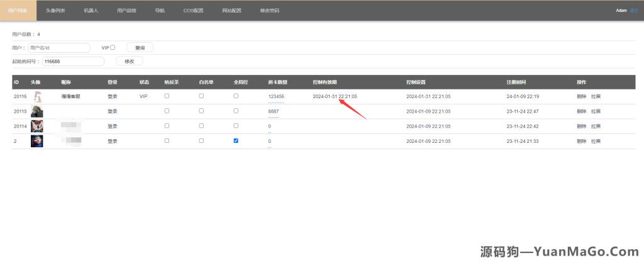
Task: Open the 头像列表 tab
Action: (x=55, y=11)
